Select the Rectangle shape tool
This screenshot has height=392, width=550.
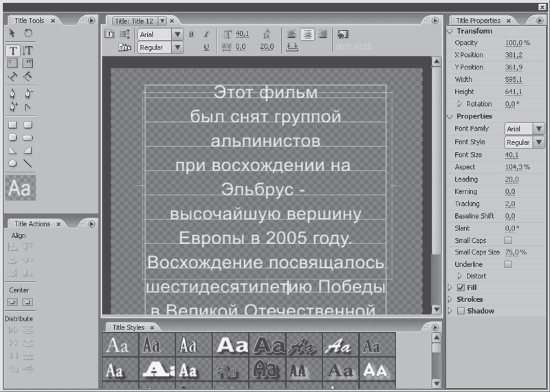(x=12, y=124)
